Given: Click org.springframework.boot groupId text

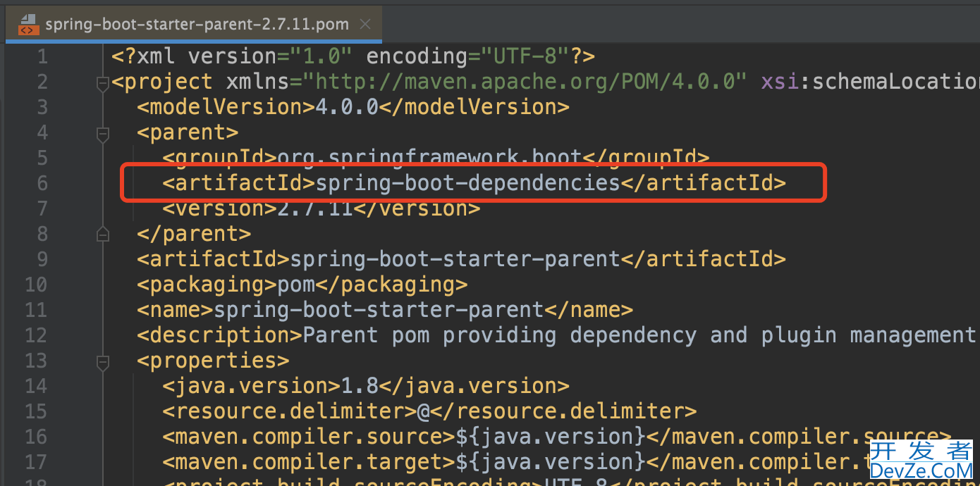Looking at the screenshot, I should (429, 158).
